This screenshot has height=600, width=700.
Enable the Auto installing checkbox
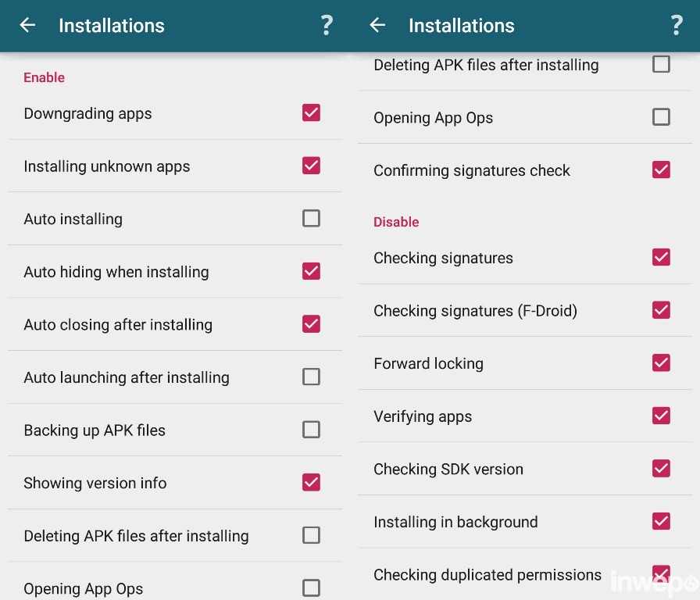tap(311, 218)
